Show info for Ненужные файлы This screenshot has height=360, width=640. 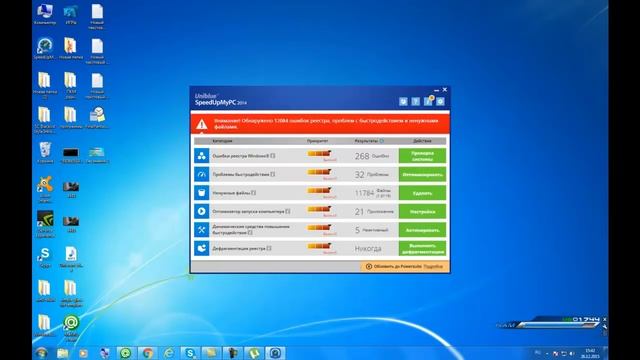pyautogui.click(x=253, y=193)
